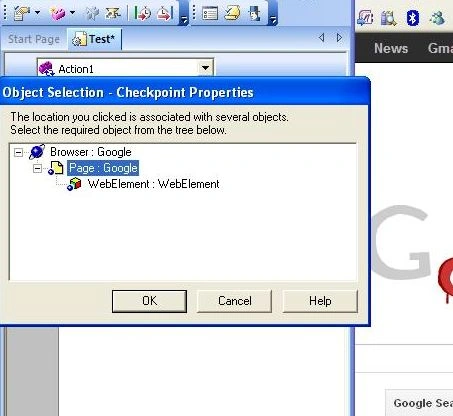453x416 pixels.
Task: Open the second toolbar options arrow
Action: 273,19
